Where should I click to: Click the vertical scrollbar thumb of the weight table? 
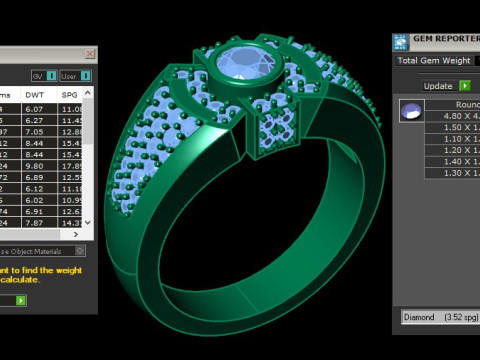pos(88,121)
